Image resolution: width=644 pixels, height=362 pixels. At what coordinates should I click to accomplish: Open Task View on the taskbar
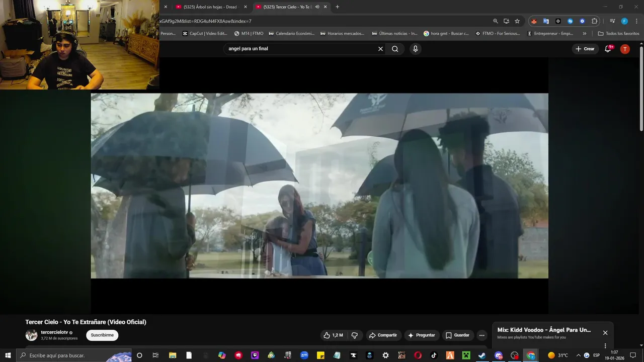(156, 355)
